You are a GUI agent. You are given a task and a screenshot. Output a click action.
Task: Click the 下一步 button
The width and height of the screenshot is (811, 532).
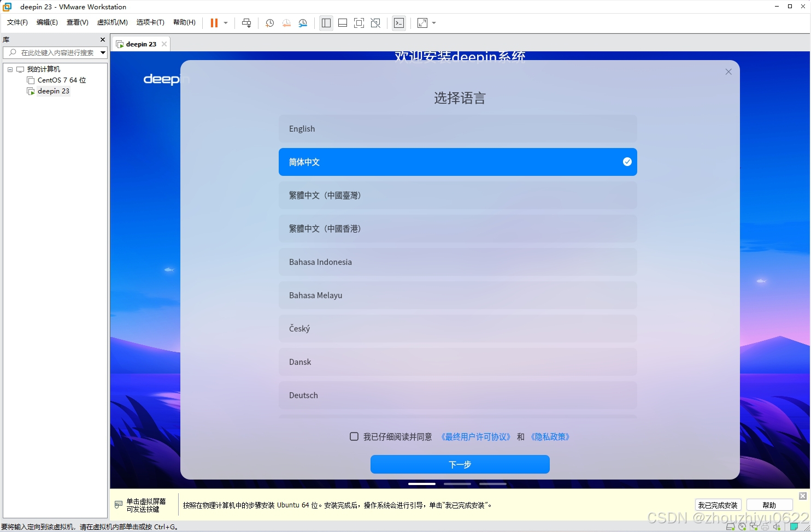[x=460, y=464]
